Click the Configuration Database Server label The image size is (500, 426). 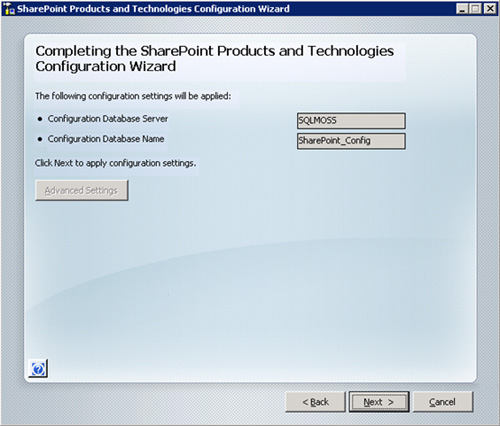108,119
